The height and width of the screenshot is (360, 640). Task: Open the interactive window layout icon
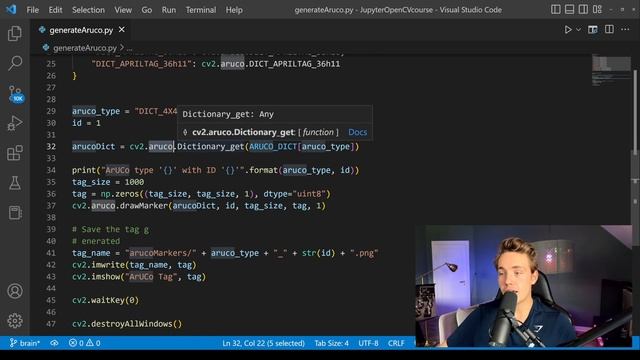[x=593, y=30]
